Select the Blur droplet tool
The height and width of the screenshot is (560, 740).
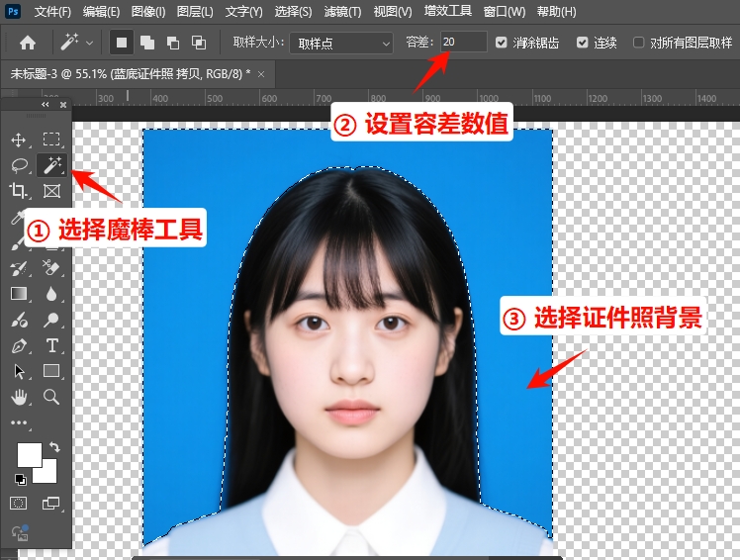pyautogui.click(x=51, y=294)
